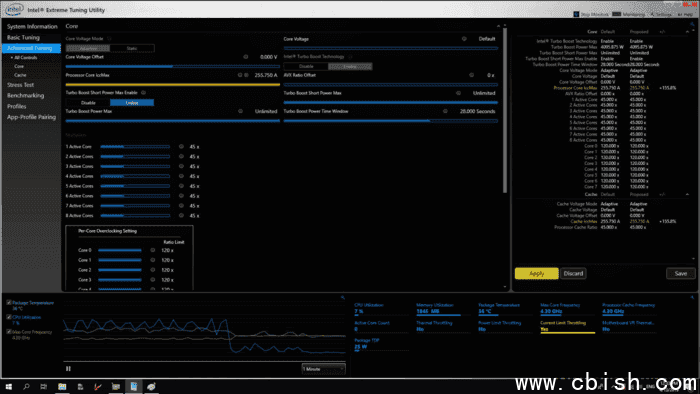Screen dimensions: 700x394
Task: Click Stop Monitors in the title bar
Action: pos(591,14)
